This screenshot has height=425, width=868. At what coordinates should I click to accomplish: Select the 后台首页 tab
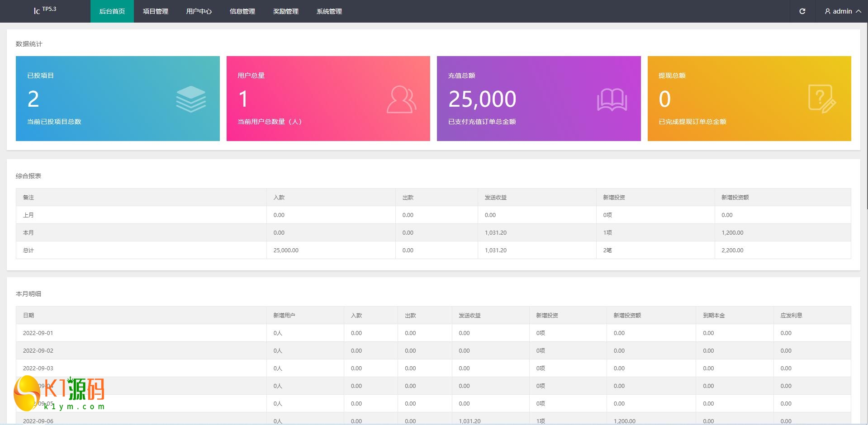(112, 11)
